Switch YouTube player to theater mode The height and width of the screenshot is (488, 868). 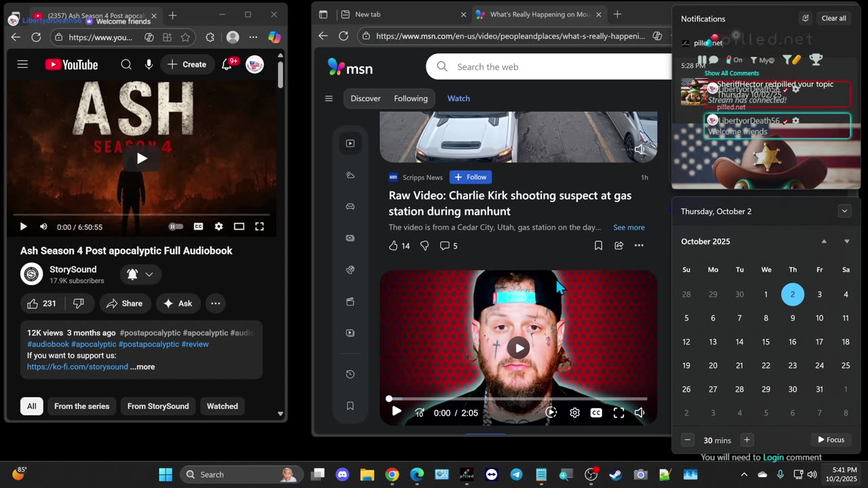(239, 226)
